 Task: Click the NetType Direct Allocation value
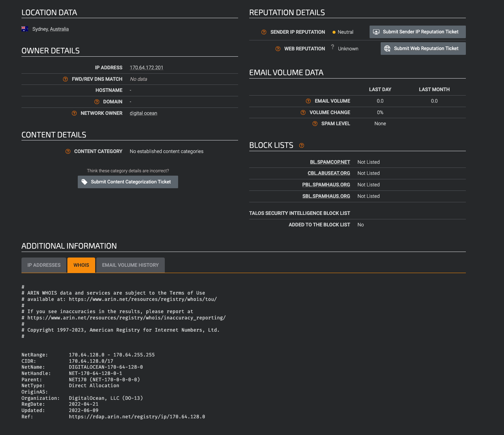[94, 386]
